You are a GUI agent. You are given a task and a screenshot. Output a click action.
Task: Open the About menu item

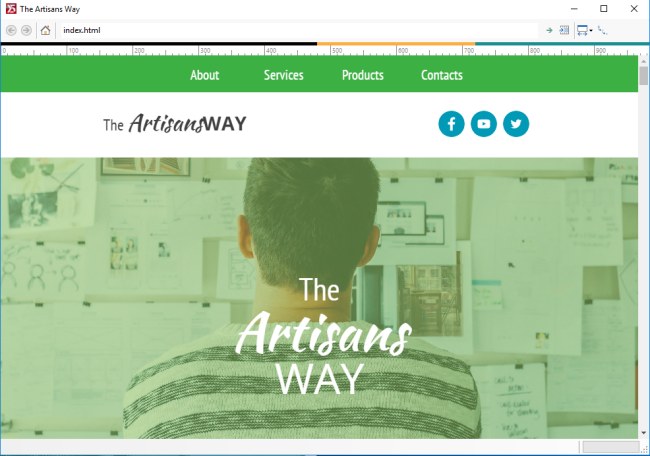(x=204, y=75)
